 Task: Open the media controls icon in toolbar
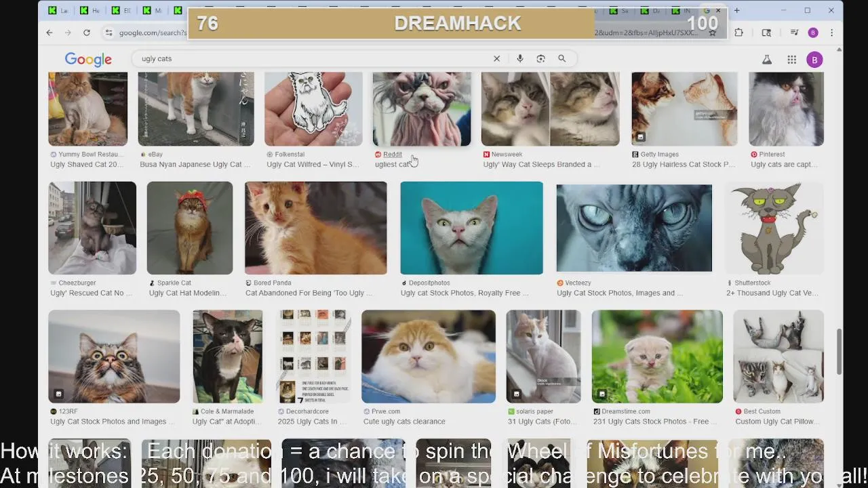(x=794, y=33)
